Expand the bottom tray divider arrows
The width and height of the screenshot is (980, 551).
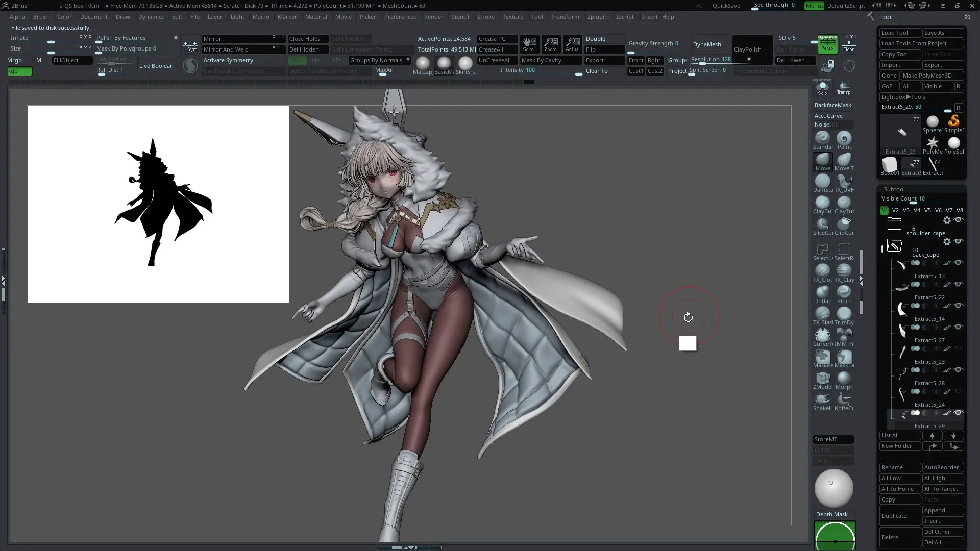[x=408, y=548]
